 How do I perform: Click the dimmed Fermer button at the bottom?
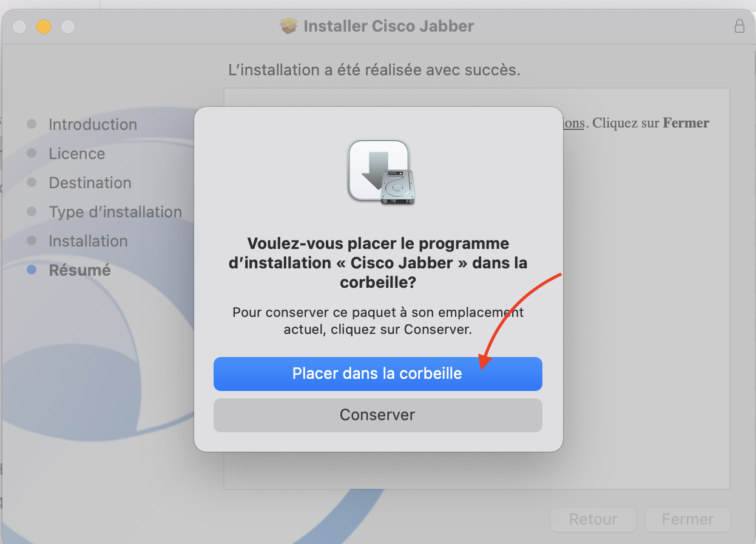(x=687, y=520)
